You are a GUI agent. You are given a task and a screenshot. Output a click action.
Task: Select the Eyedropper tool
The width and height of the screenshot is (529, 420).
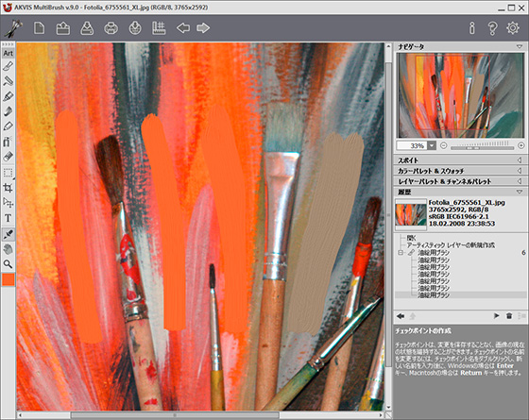pyautogui.click(x=9, y=234)
